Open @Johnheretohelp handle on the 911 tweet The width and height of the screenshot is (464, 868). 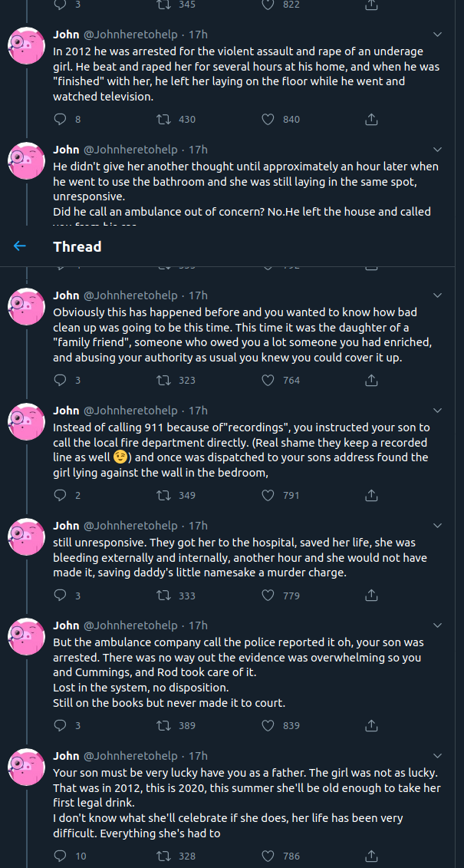tap(130, 411)
